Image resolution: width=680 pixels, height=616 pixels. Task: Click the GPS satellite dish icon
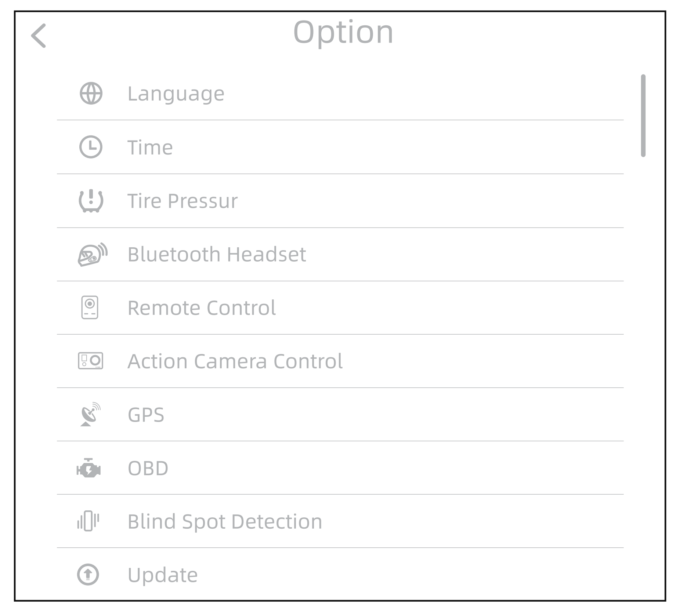click(x=90, y=415)
